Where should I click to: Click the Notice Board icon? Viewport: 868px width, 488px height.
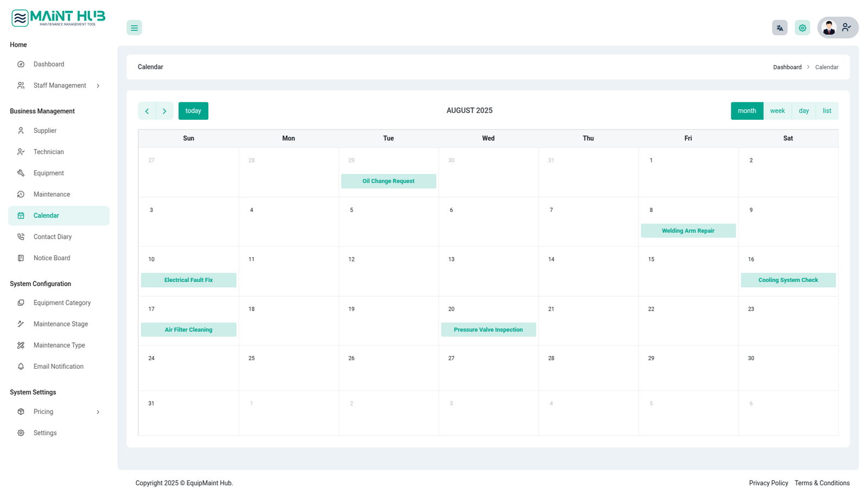(x=21, y=258)
